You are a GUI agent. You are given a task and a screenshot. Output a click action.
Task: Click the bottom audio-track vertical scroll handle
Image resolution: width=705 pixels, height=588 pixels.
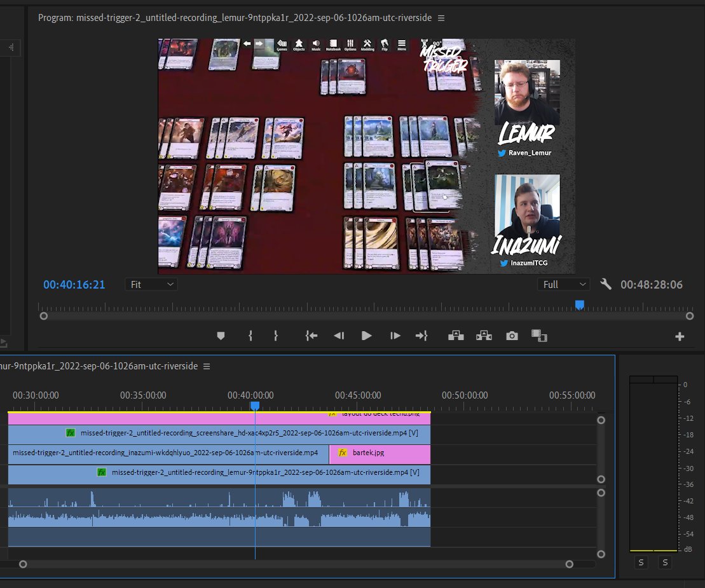tap(601, 554)
